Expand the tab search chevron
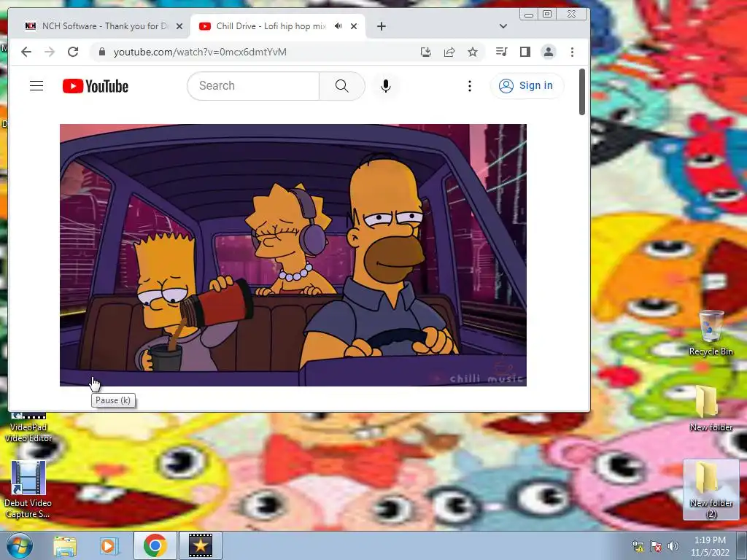This screenshot has height=560, width=747. pos(503,26)
